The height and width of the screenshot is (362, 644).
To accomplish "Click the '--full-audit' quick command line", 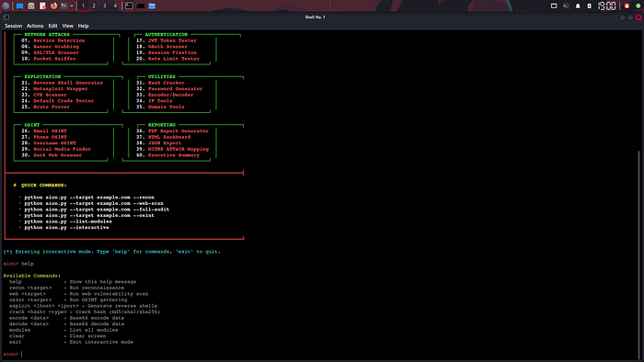I will [97, 209].
